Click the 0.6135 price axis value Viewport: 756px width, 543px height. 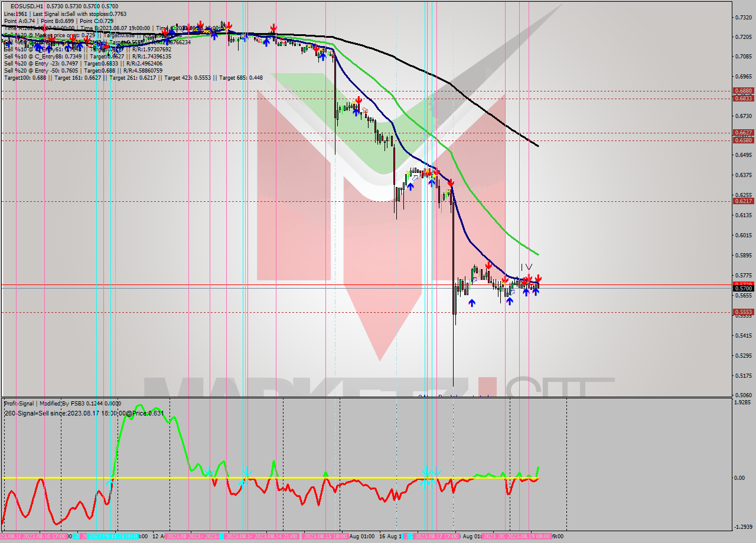(743, 215)
